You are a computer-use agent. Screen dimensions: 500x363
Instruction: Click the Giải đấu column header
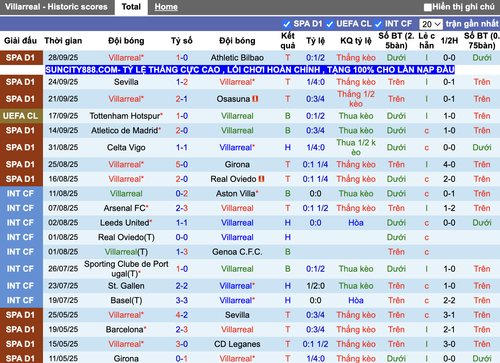[x=20, y=41]
